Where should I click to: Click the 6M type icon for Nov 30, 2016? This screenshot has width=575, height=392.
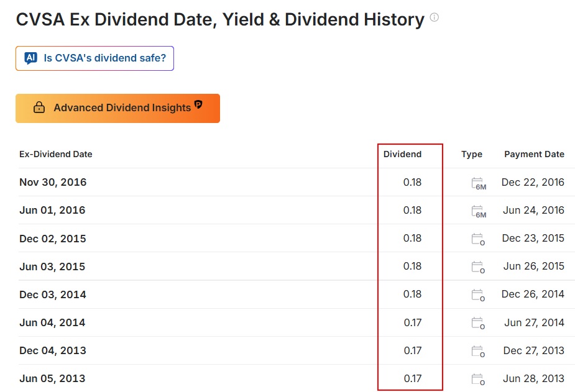coord(479,183)
